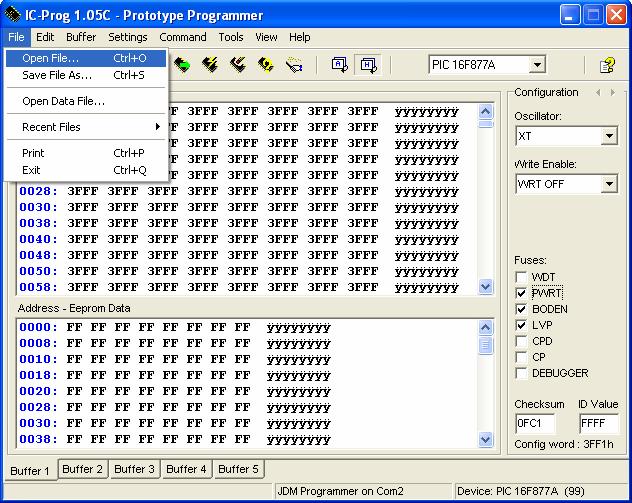632x503 pixels.
Task: Uncheck the PWRT fuse checkbox
Action: (x=521, y=293)
